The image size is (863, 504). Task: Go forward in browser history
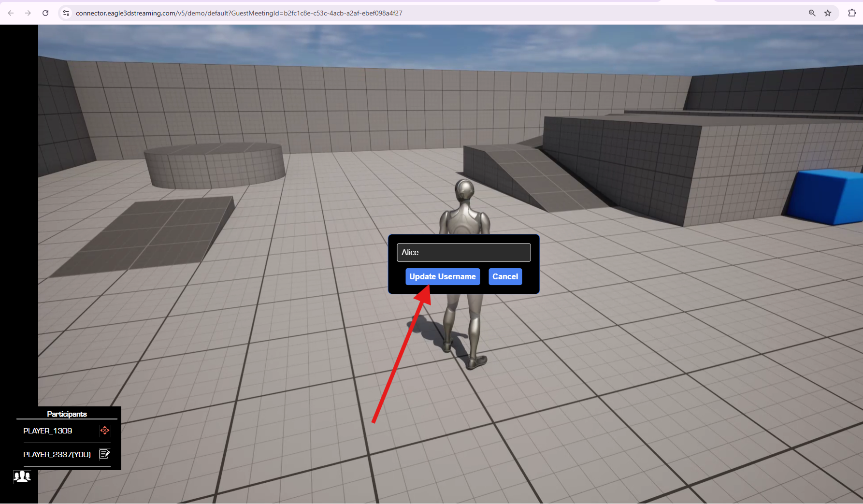[x=28, y=13]
